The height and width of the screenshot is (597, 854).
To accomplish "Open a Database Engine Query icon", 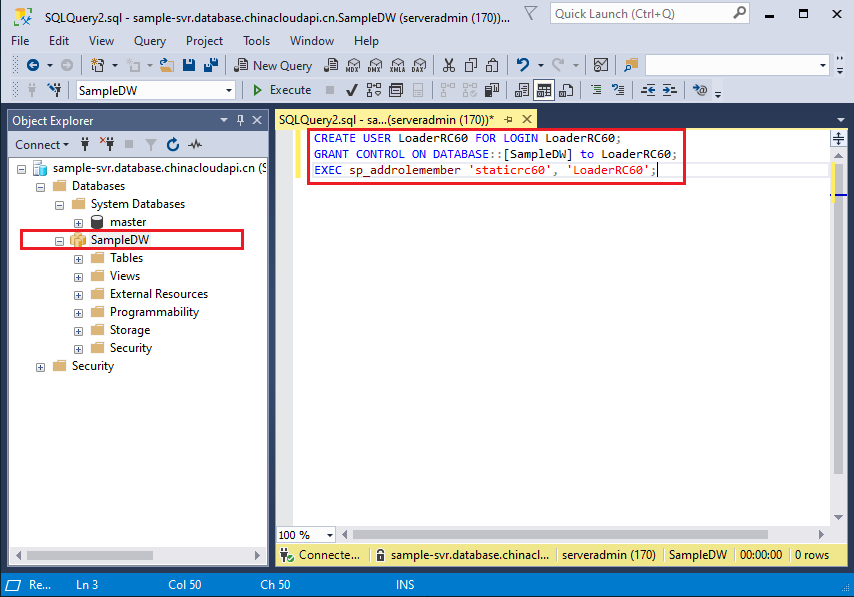I will [331, 65].
